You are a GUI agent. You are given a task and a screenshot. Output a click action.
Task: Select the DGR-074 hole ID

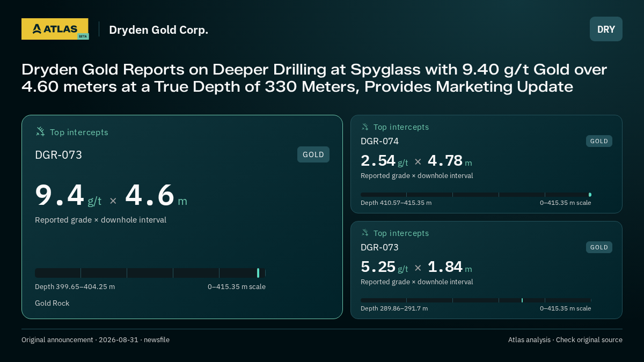click(x=379, y=141)
